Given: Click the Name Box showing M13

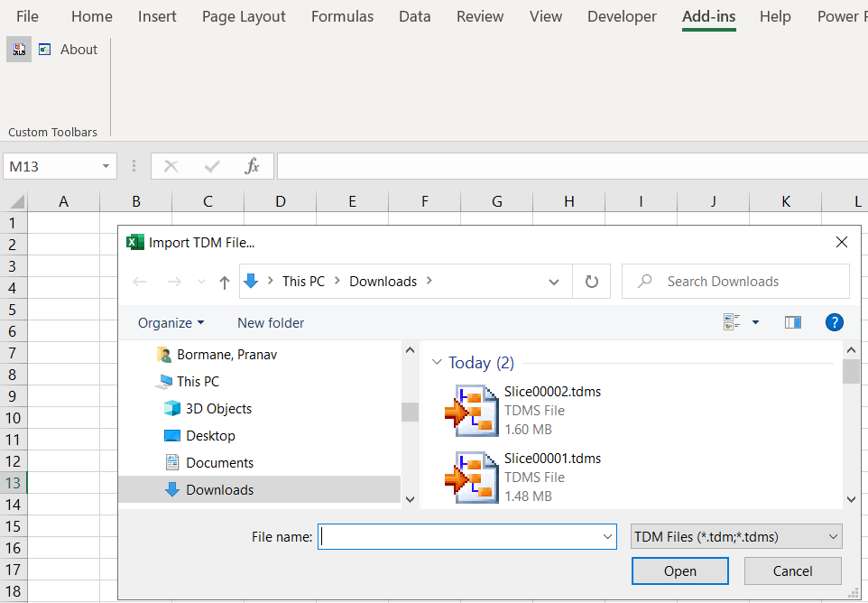Looking at the screenshot, I should coord(52,166).
